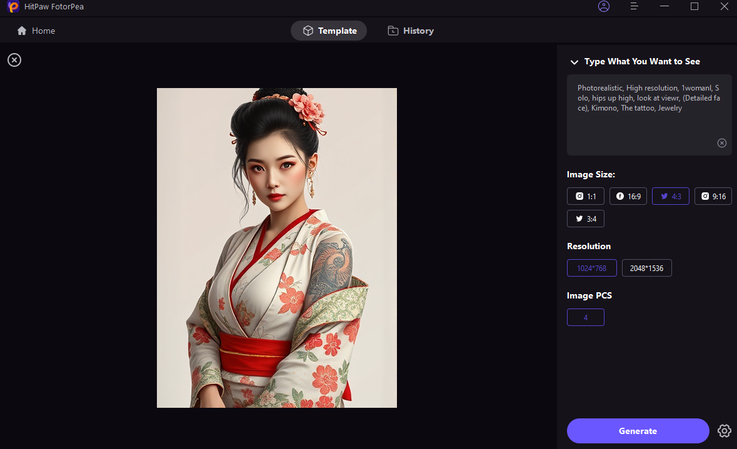Switch to the Template tab
Viewport: 737px width, 449px height.
point(329,31)
